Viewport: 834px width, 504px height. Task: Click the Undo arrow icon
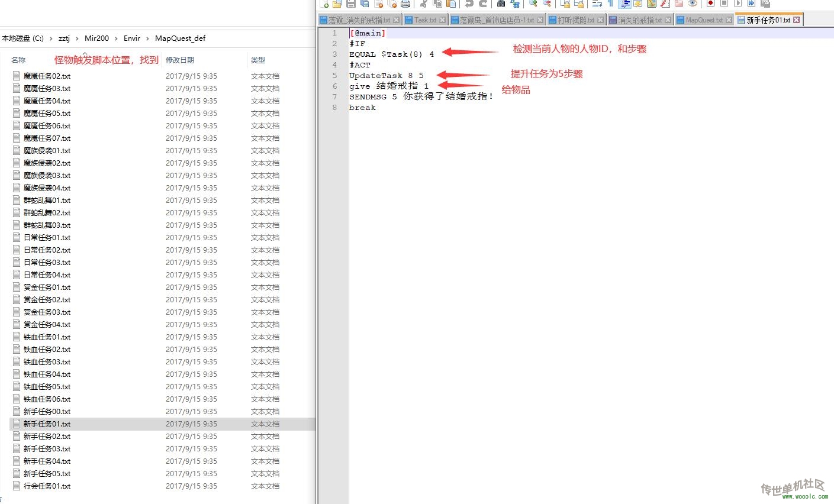tap(469, 4)
